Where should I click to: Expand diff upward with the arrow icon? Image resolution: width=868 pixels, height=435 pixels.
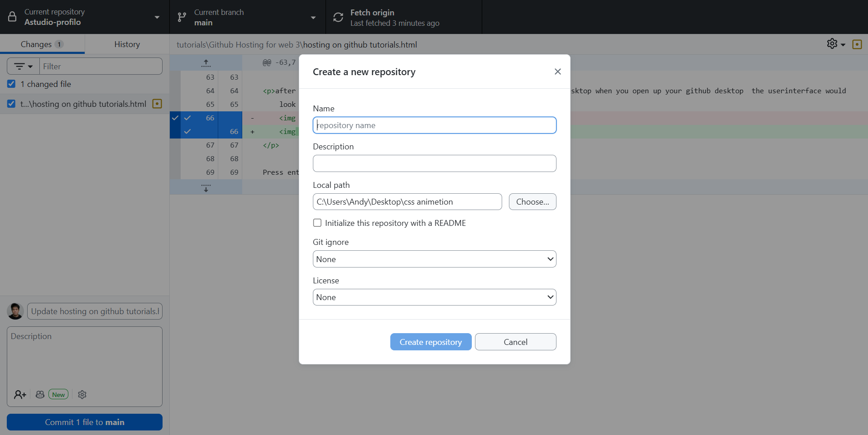(206, 63)
